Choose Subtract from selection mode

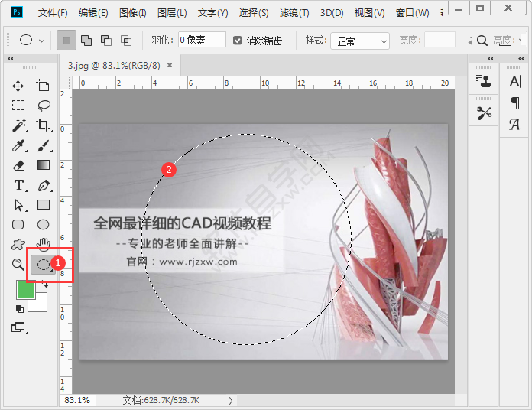point(106,41)
